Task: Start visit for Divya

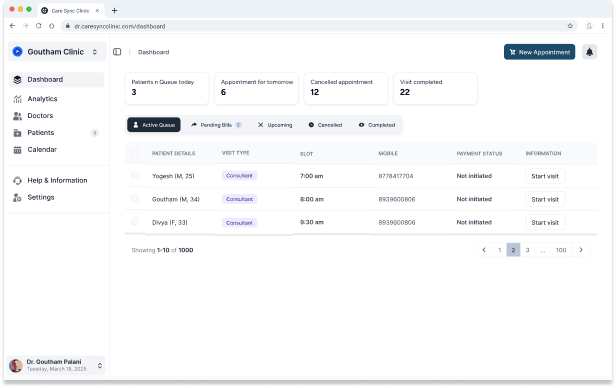Action: [x=545, y=223]
